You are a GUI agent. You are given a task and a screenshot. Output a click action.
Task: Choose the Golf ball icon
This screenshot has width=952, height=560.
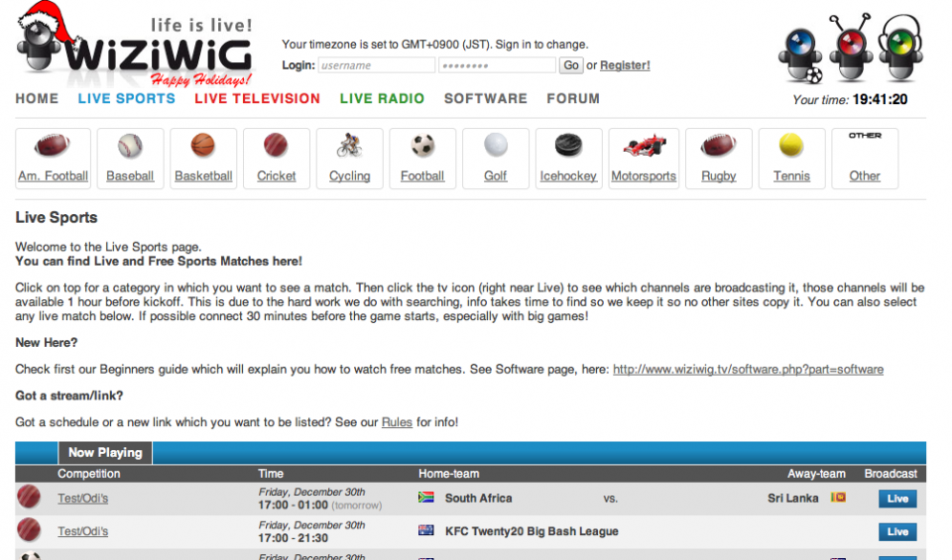tap(496, 146)
